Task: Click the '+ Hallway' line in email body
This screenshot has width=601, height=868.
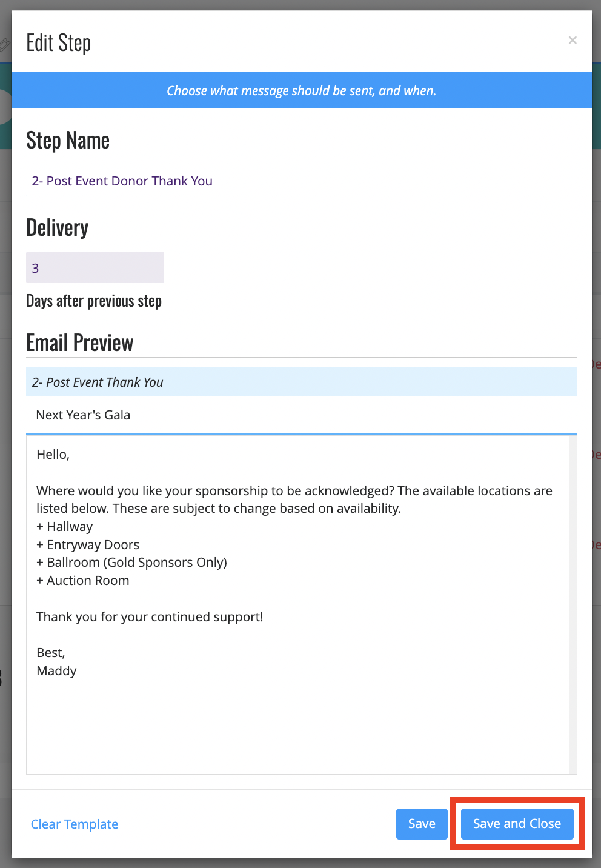Action: click(65, 527)
